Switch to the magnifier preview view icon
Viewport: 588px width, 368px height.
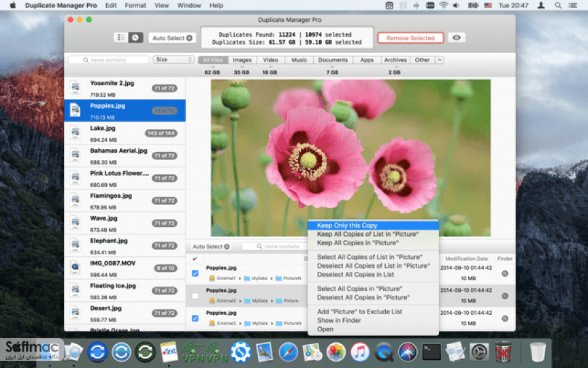click(x=135, y=37)
